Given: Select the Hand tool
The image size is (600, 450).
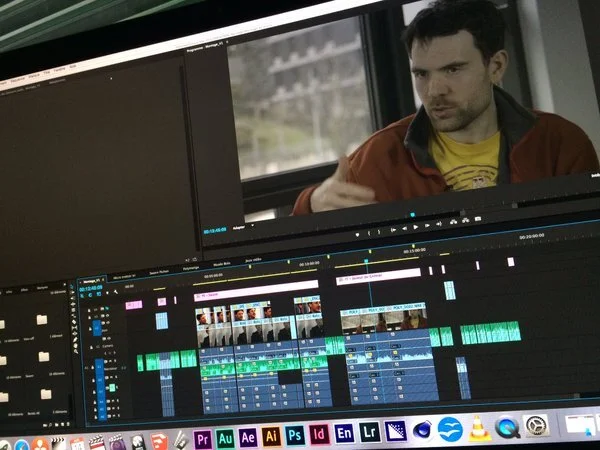Looking at the screenshot, I should (x=75, y=346).
